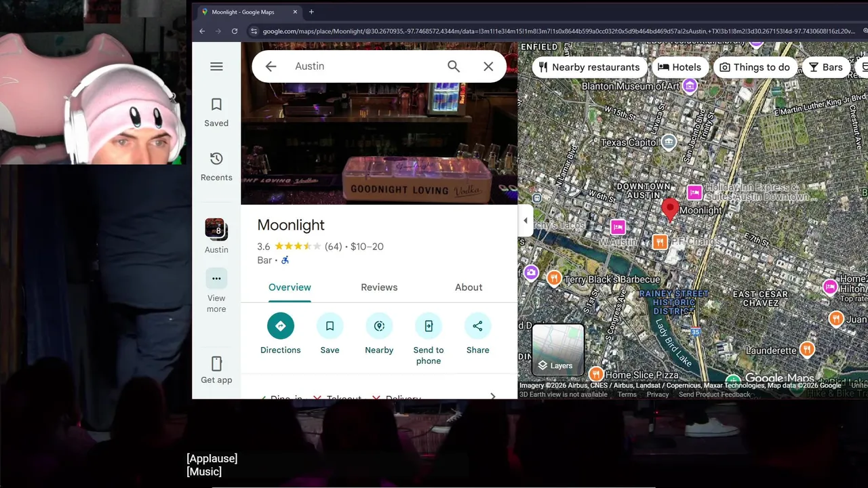868x488 pixels.
Task: Select the W Austin hotel marker
Action: click(x=618, y=226)
